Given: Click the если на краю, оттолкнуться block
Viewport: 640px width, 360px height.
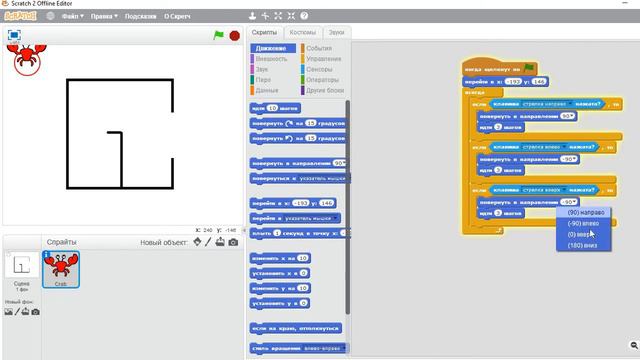Looking at the screenshot, I should pos(296,328).
